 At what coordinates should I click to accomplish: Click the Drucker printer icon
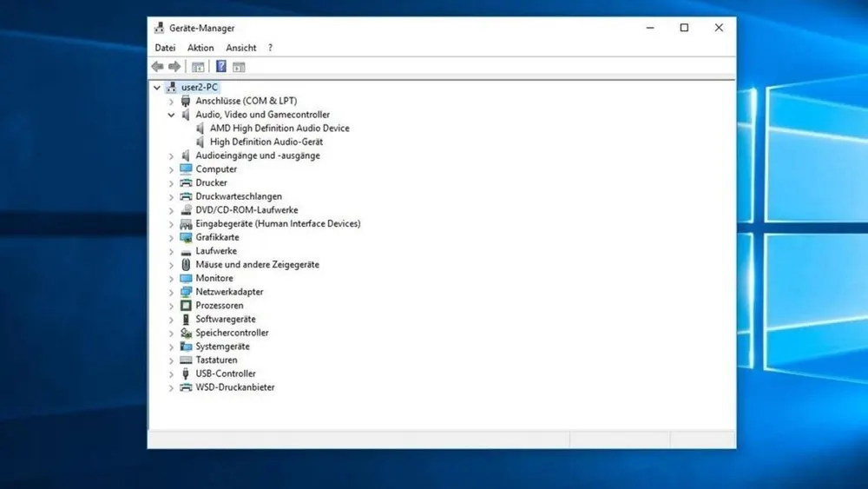186,182
